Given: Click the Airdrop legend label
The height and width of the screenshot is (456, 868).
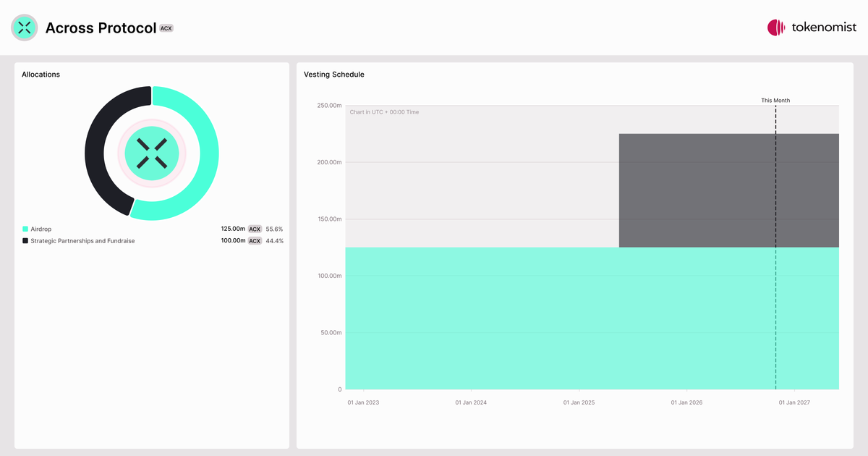Looking at the screenshot, I should click(41, 229).
